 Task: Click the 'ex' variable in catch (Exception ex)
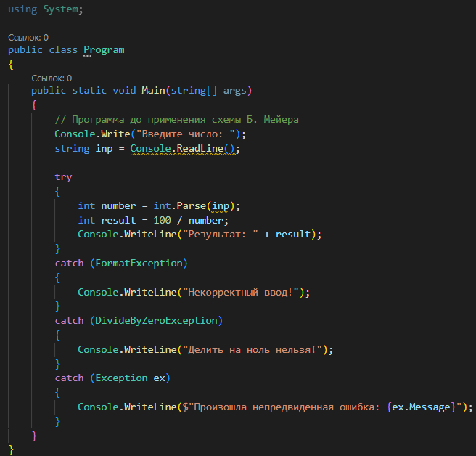click(159, 378)
